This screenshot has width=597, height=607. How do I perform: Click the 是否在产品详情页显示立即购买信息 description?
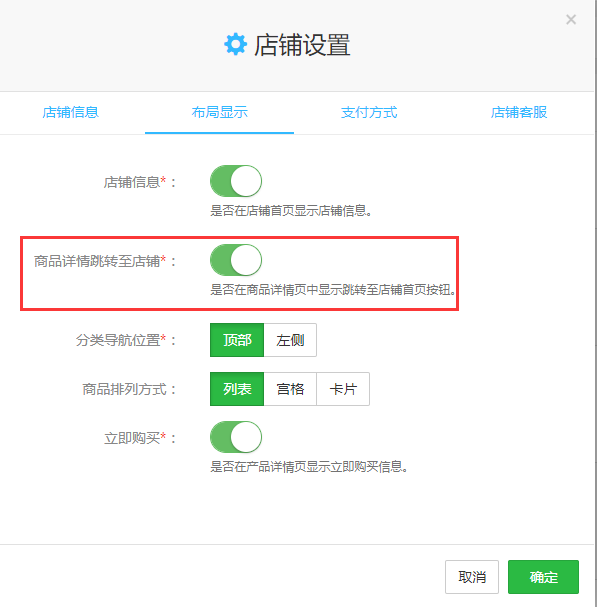click(309, 467)
